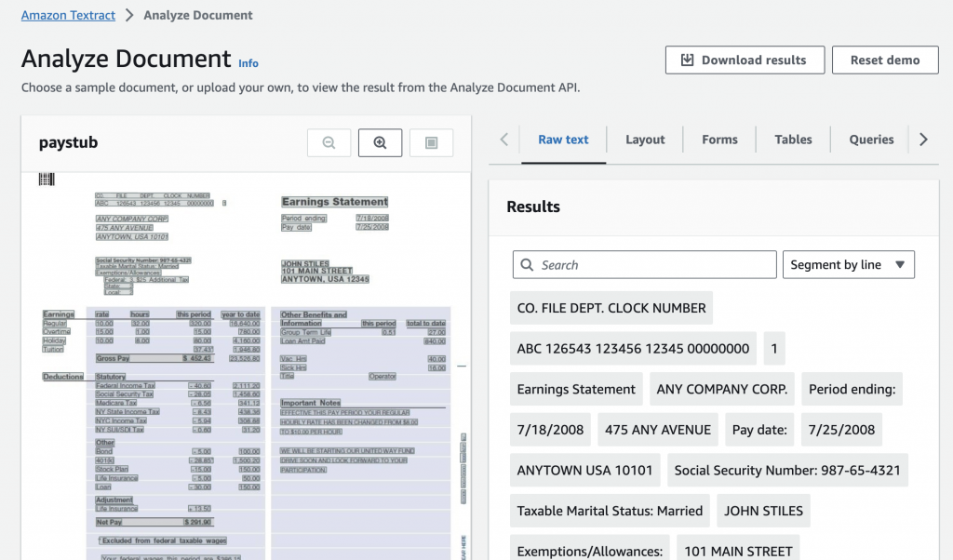Select the Queries tab
This screenshot has width=953, height=560.
pos(871,140)
